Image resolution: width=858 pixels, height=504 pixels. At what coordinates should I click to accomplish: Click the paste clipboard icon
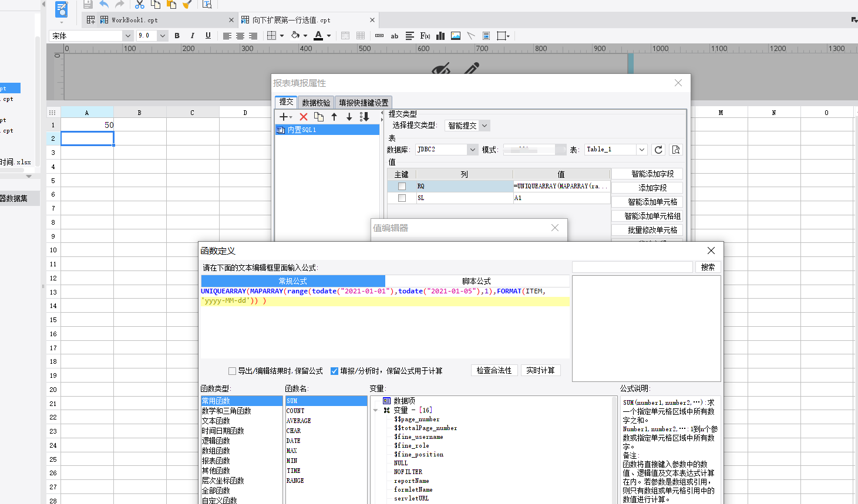point(171,4)
